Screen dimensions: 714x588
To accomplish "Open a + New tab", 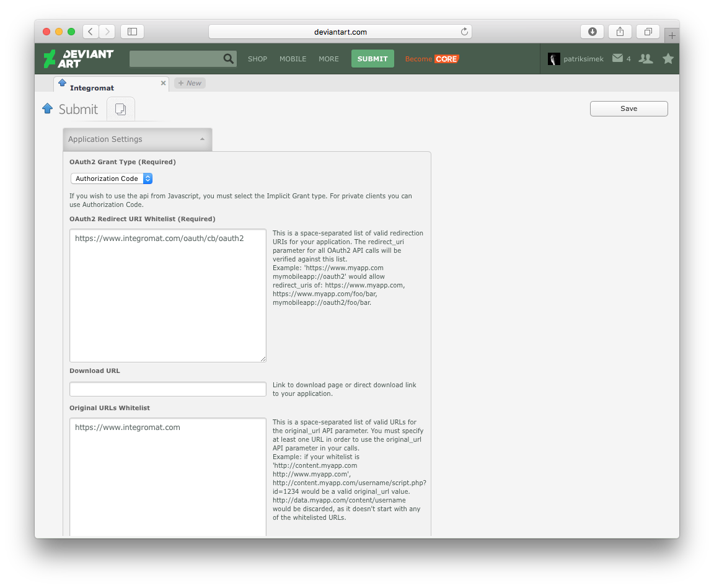I will pyautogui.click(x=190, y=83).
